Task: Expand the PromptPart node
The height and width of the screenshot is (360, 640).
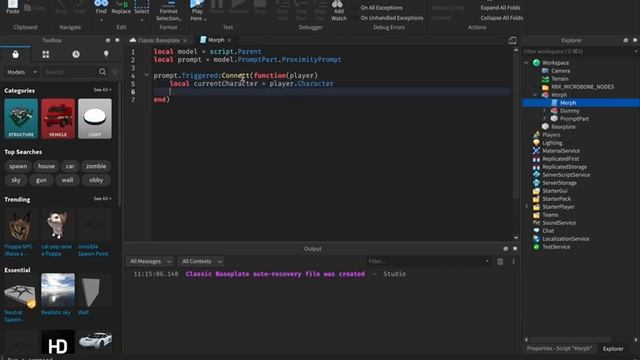Action: tap(544, 119)
